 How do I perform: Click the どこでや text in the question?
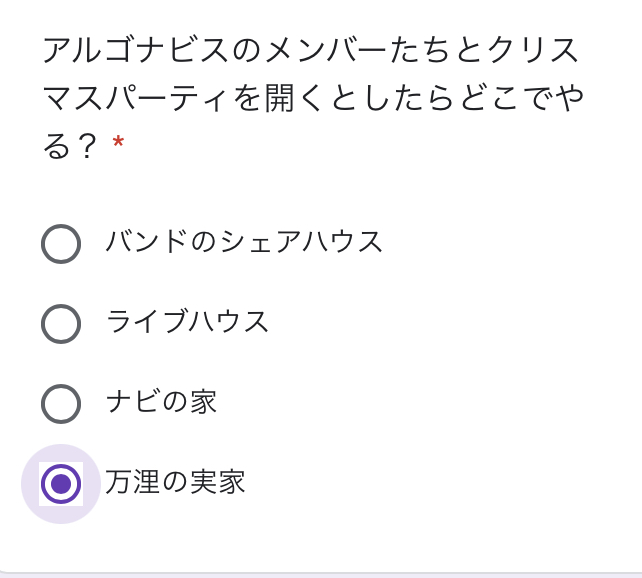(x=522, y=98)
